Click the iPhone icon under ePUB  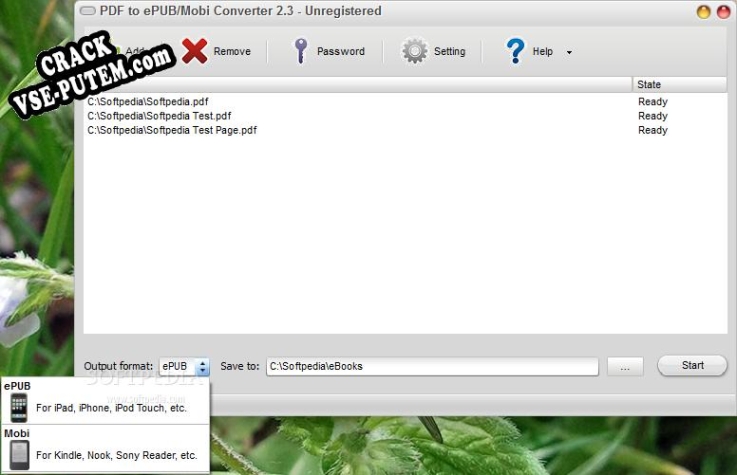[x=19, y=408]
